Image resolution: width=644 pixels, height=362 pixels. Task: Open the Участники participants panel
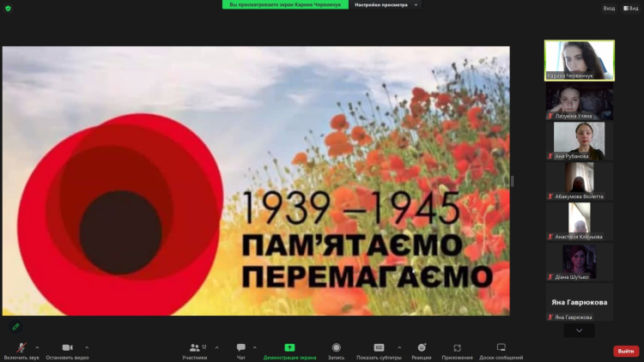pos(195,347)
